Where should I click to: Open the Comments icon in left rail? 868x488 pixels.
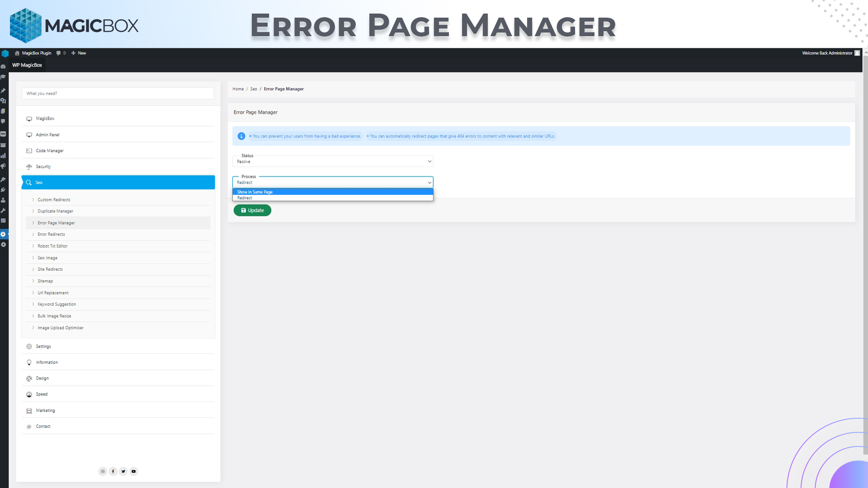click(3, 122)
